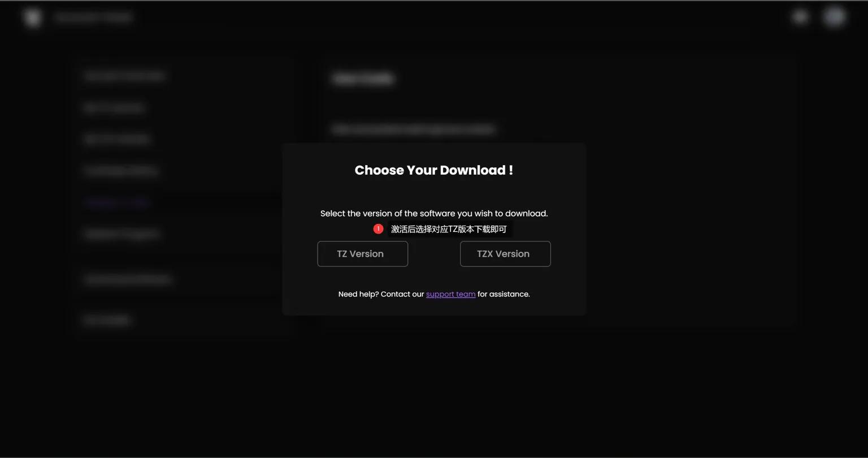Image resolution: width=868 pixels, height=458 pixels.
Task: Click the Need help? Contact our text
Action: click(x=381, y=294)
